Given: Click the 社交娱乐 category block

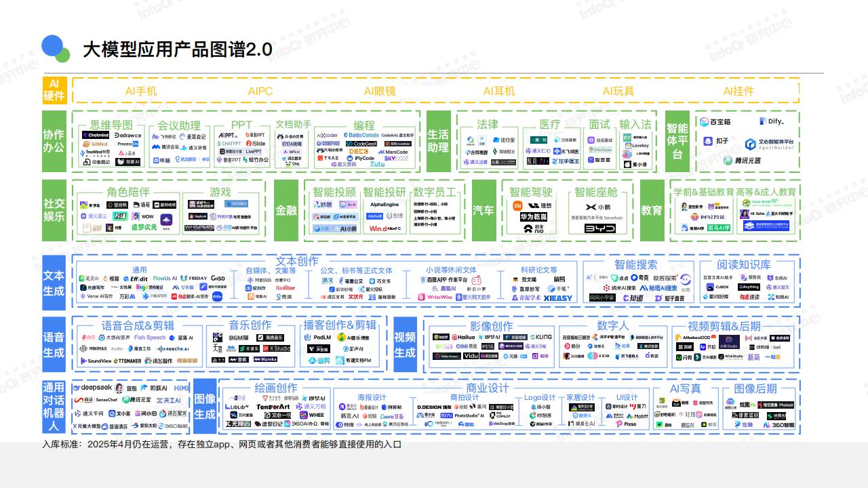Looking at the screenshot, I should (54, 210).
